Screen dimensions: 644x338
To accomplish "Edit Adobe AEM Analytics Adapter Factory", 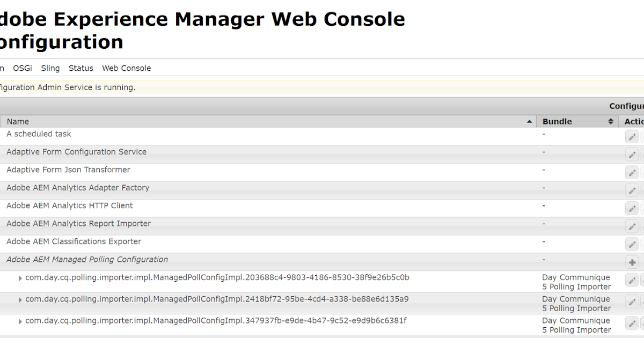I will pyautogui.click(x=632, y=190).
